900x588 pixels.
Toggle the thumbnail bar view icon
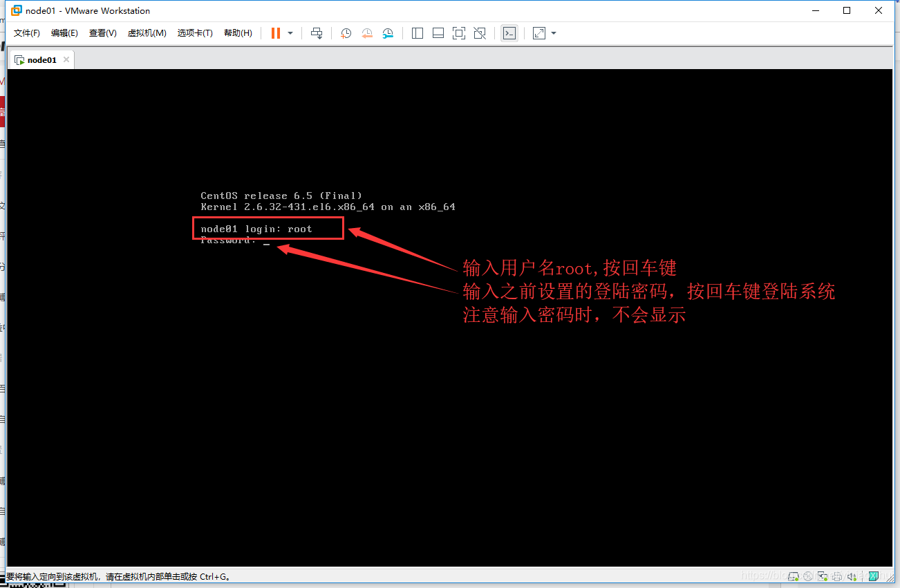438,33
